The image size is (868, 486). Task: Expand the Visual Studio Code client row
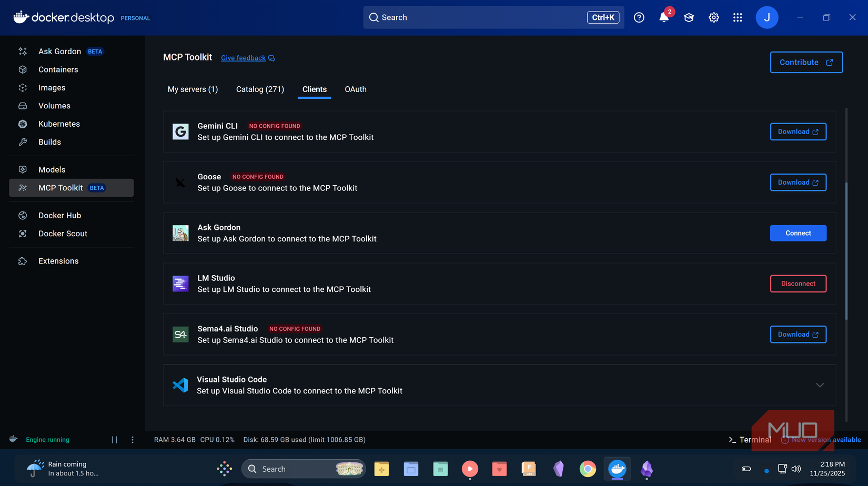coord(820,385)
